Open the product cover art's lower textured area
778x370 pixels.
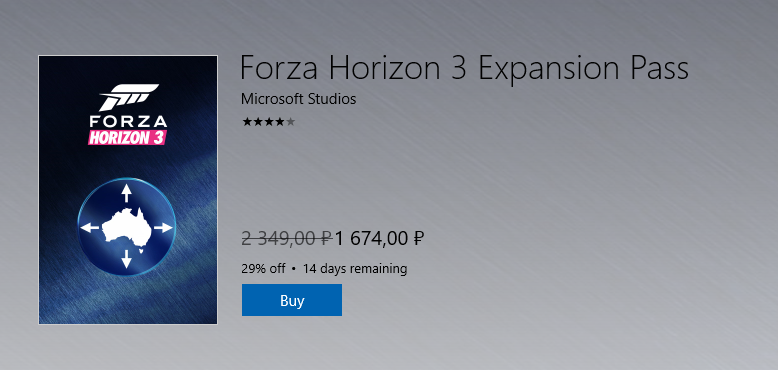pos(128,300)
